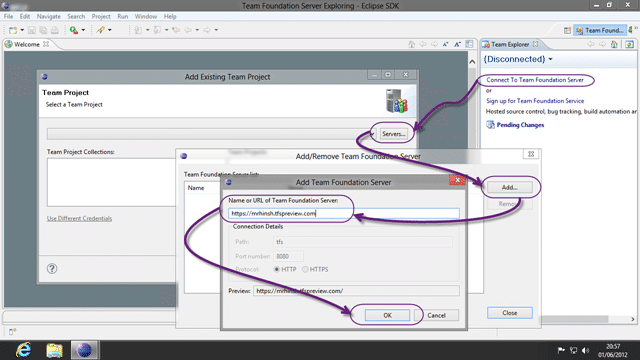Open the server combo box in Team Project dialog

point(211,134)
